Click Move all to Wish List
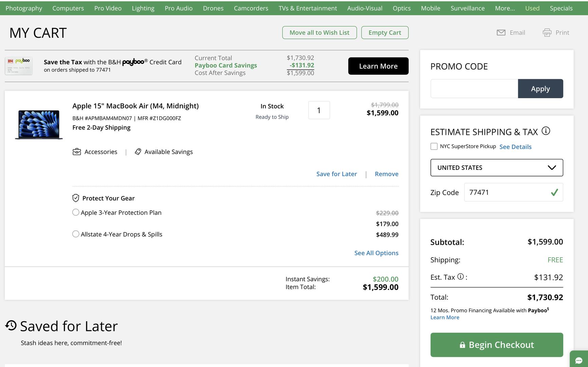 (319, 33)
